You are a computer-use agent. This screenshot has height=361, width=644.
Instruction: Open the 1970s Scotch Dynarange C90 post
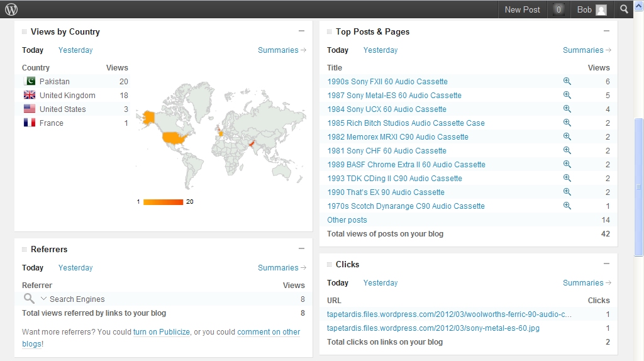pyautogui.click(x=406, y=206)
